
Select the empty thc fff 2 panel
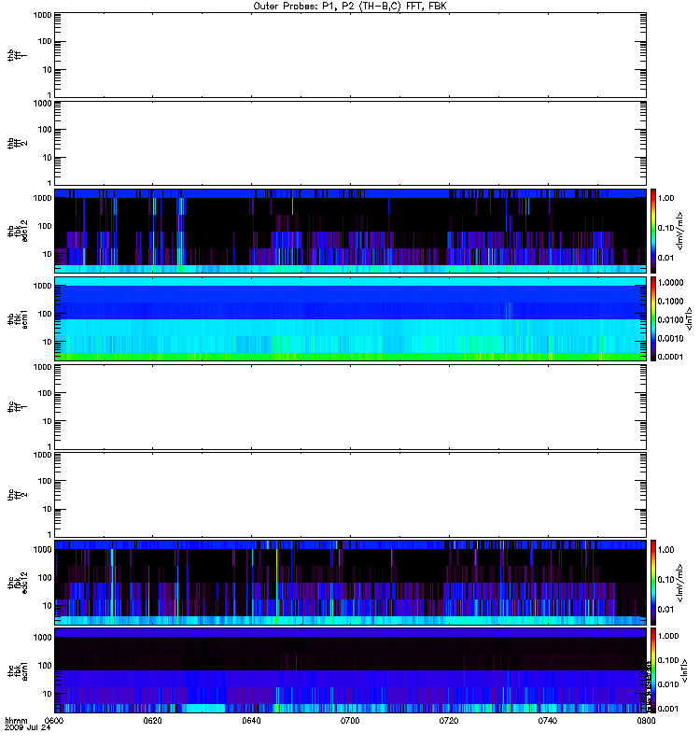[350, 495]
